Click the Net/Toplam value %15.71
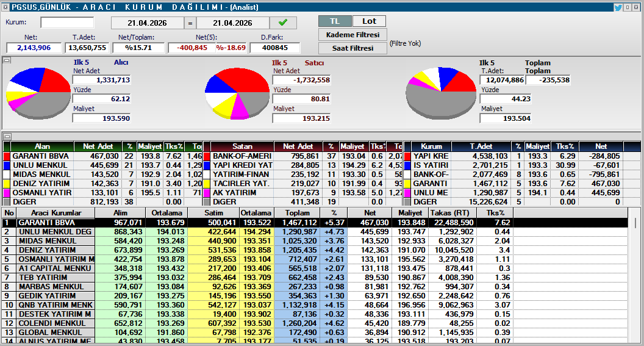The height and width of the screenshot is (346, 644). point(139,48)
